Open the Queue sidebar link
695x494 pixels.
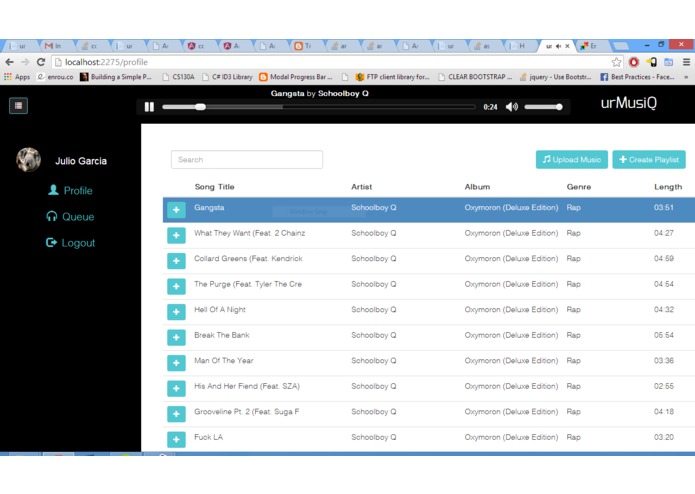(x=70, y=217)
